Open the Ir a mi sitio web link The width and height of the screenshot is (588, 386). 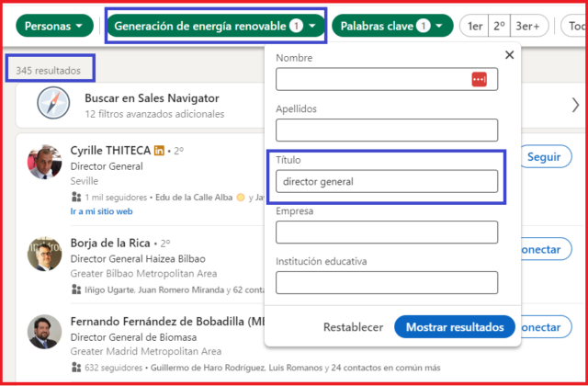tap(101, 211)
